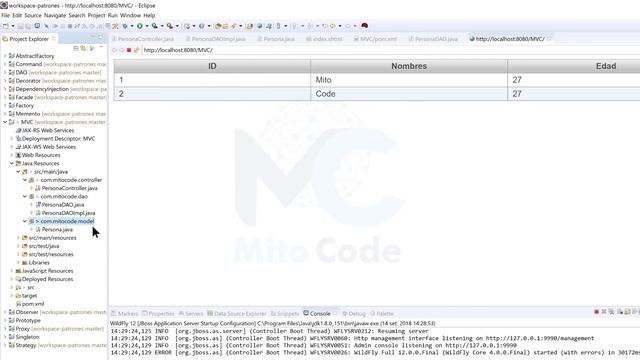640x360 pixels.
Task: Click the 'Mito' table cell
Action: (x=409, y=80)
